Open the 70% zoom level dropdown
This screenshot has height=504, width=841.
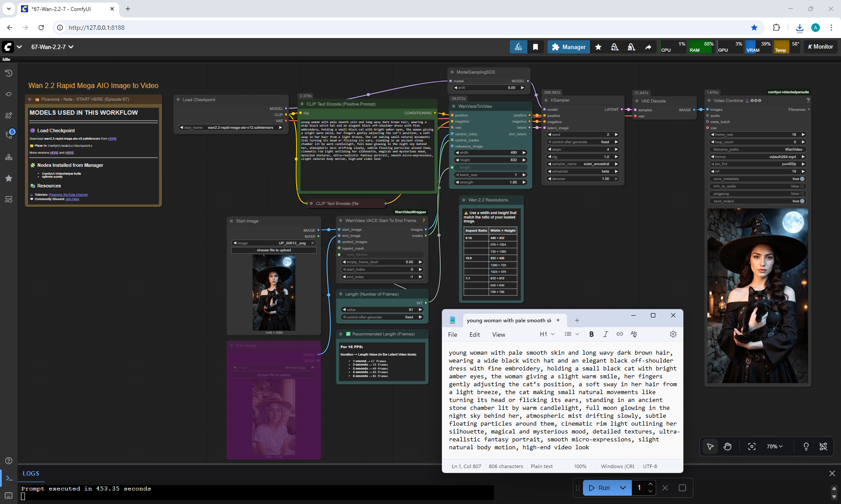click(x=774, y=446)
